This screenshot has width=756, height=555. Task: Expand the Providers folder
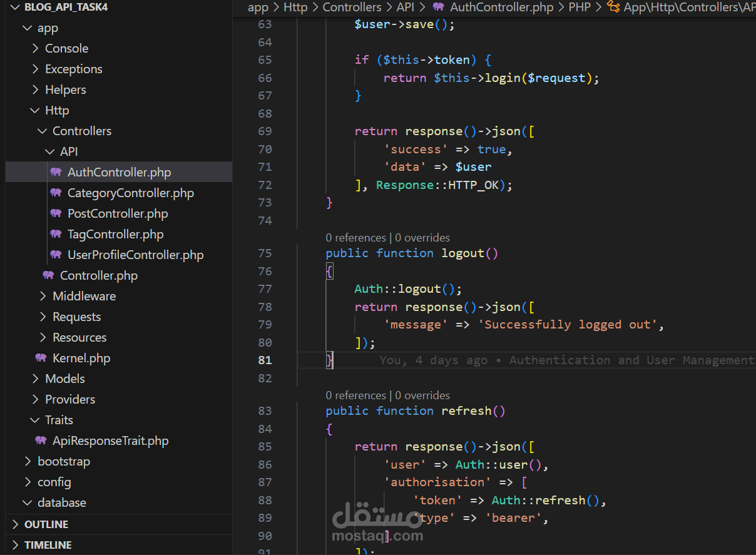point(35,399)
